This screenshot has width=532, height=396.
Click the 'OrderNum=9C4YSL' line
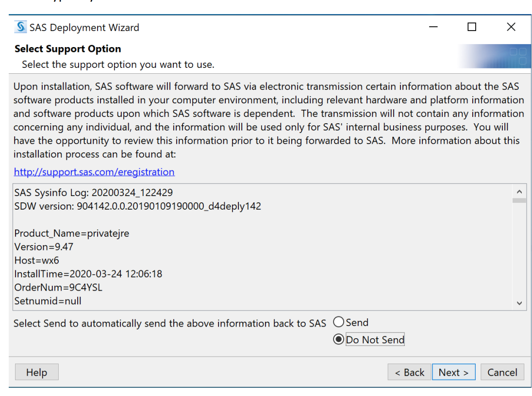coord(58,287)
